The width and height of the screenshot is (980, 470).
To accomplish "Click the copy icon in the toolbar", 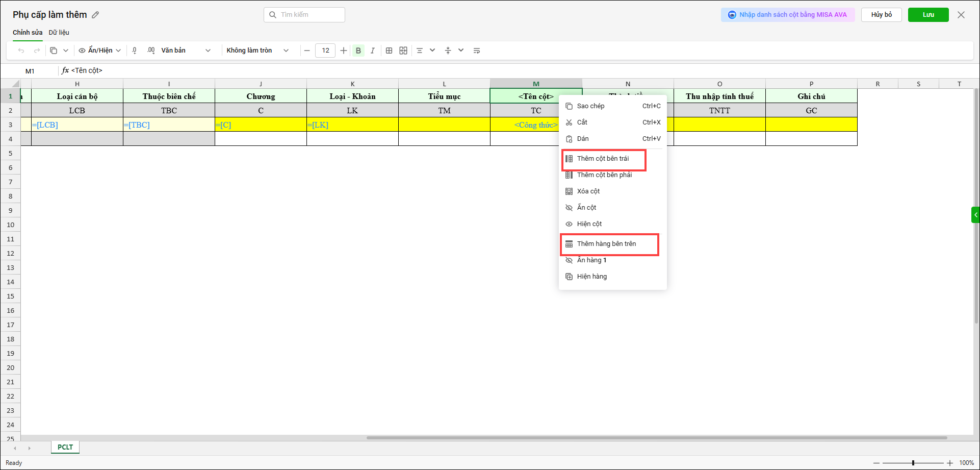I will (54, 51).
